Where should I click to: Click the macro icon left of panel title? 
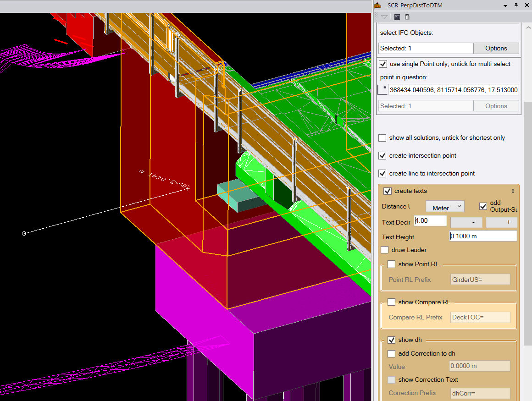377,5
